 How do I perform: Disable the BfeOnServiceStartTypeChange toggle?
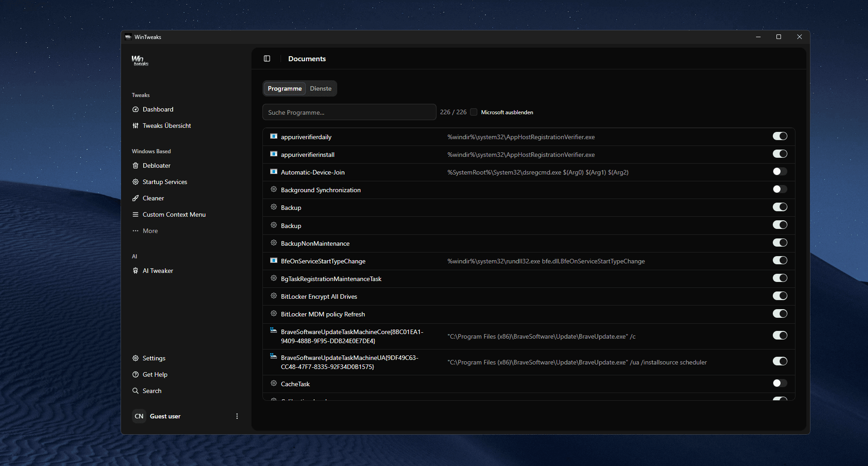click(x=780, y=260)
